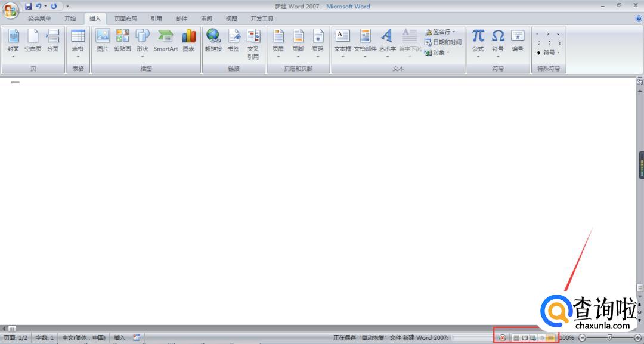
Task: Insert the question mark special symbol
Action: pos(559,42)
